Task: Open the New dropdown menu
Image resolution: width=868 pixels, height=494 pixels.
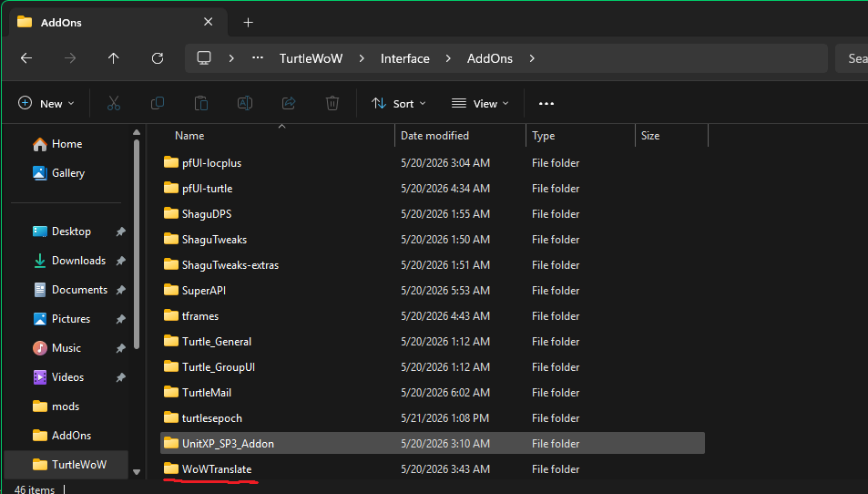Action: coord(46,104)
